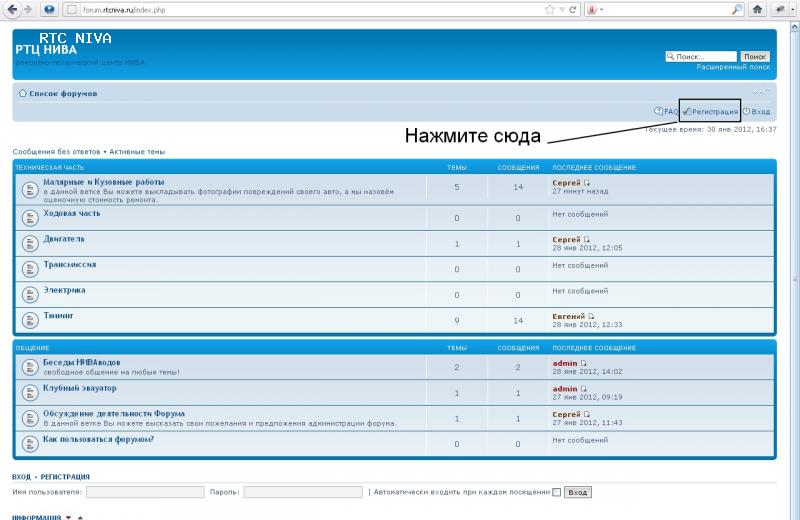The height and width of the screenshot is (520, 800).
Task: Open the Электрика forum
Action: (x=64, y=290)
